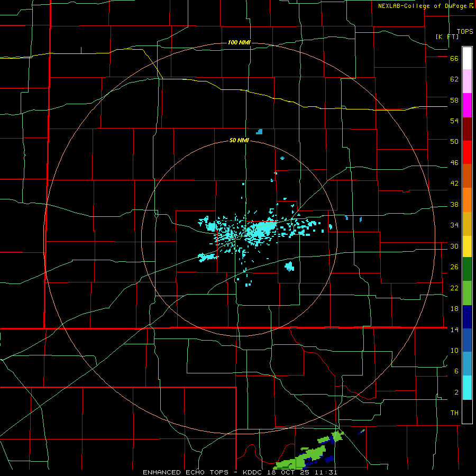Click the 2 scale value
Image resolution: width=476 pixels, height=476 pixels.
pos(456,392)
